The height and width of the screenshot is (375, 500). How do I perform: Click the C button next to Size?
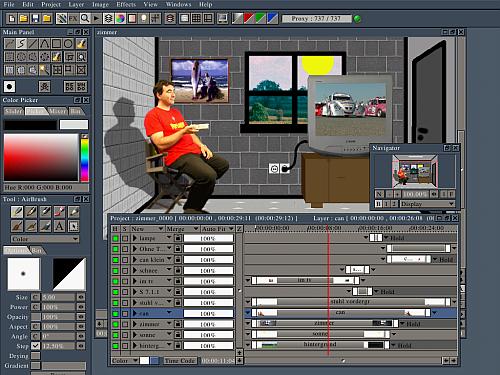(x=35, y=297)
